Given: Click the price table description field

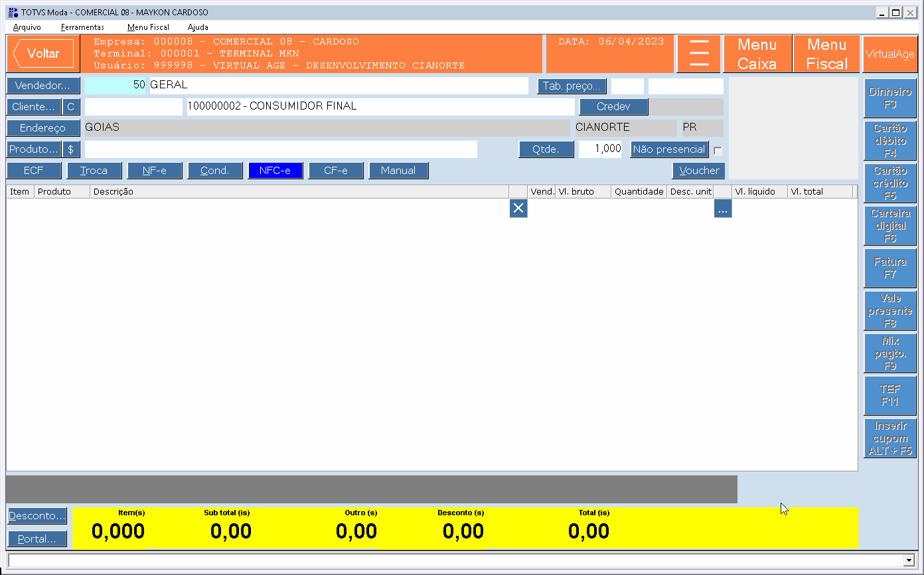Looking at the screenshot, I should click(x=686, y=86).
